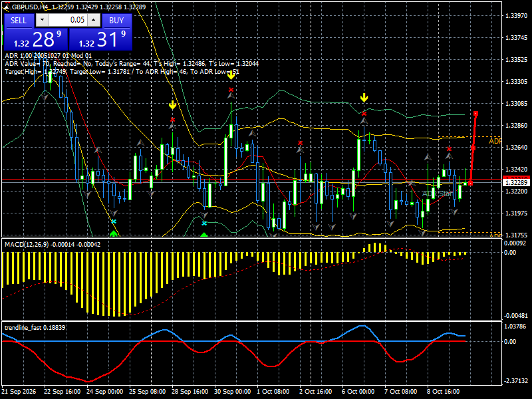
Task: Click the 'ADR Value= 70' info line
Action: coord(132,63)
